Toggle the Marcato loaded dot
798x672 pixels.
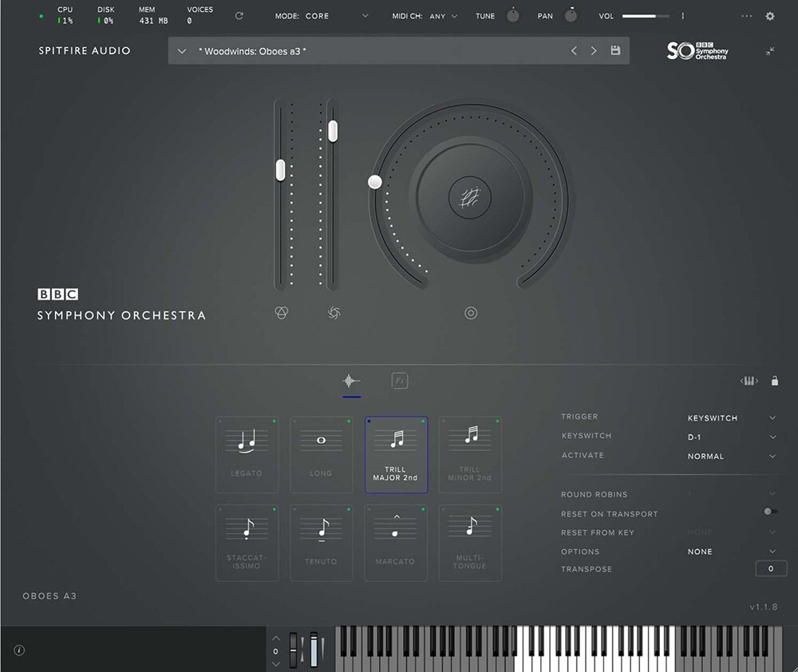[x=423, y=510]
